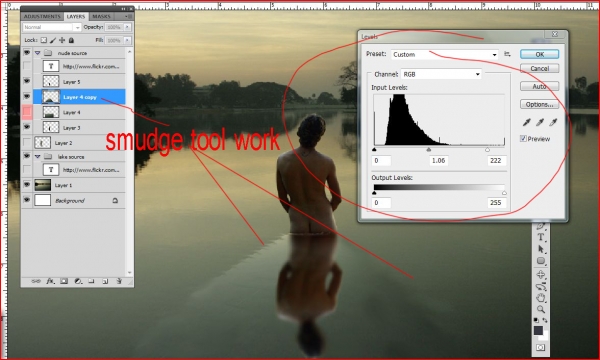Hide the lake source group
The image size is (600, 360).
pos(27,156)
